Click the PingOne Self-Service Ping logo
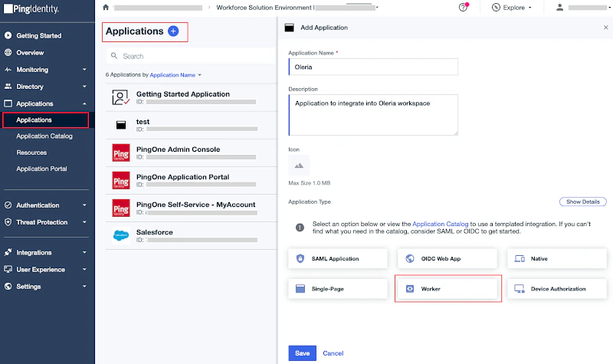 coord(121,208)
